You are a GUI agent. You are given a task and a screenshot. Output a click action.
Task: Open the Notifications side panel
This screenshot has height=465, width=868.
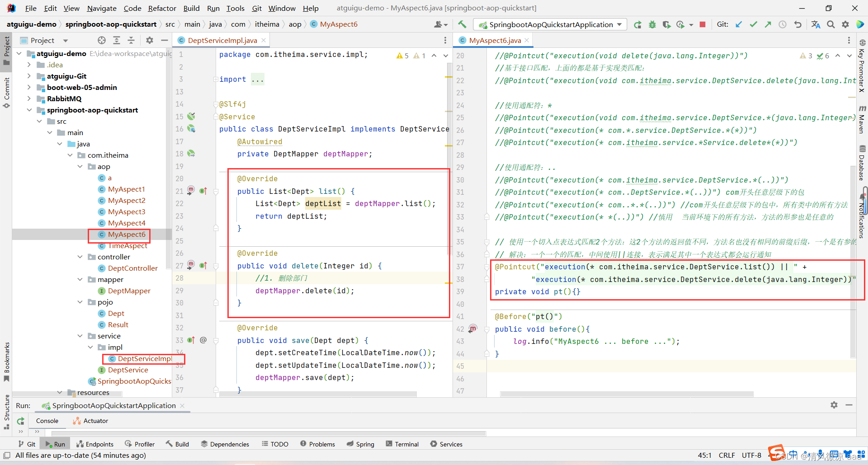pyautogui.click(x=862, y=216)
